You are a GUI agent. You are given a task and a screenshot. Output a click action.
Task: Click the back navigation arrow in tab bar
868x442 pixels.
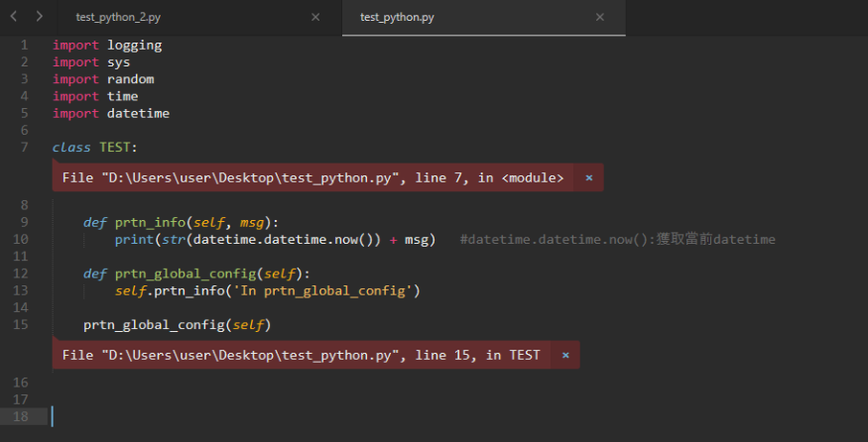(x=14, y=17)
